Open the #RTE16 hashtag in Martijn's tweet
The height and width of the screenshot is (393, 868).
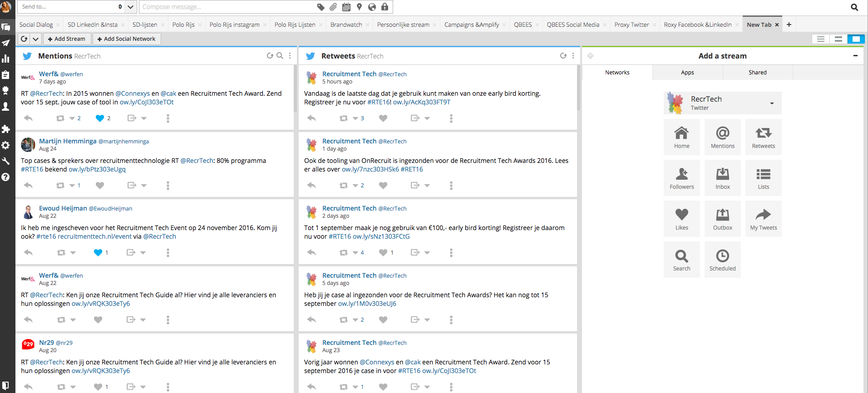(x=32, y=169)
